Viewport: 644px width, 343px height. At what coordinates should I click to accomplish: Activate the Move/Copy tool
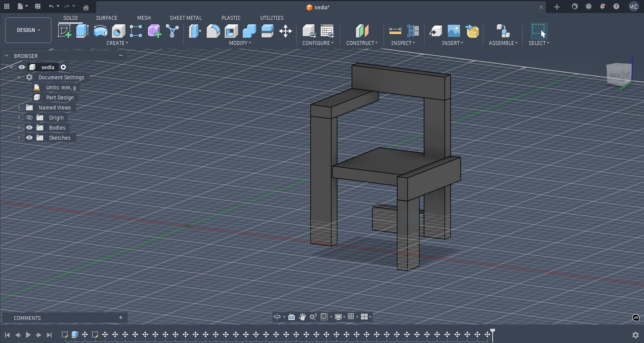[x=286, y=31]
